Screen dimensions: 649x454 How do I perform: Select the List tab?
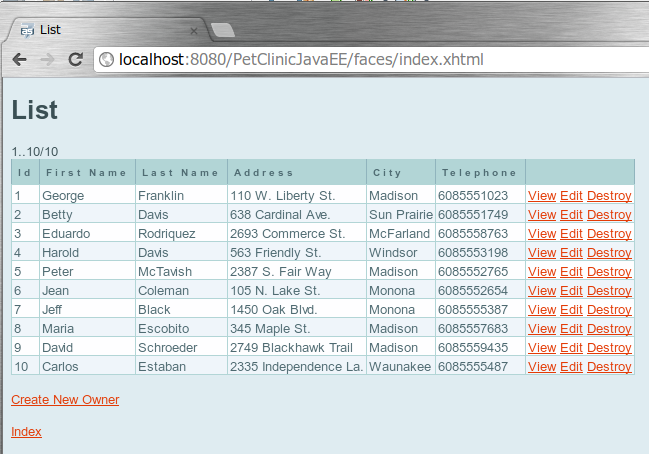108,30
